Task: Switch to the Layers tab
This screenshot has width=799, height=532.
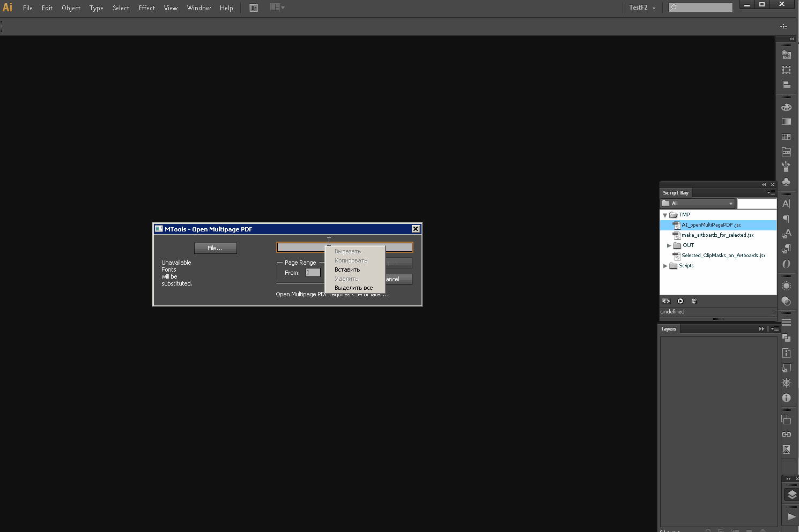Action: [x=669, y=329]
